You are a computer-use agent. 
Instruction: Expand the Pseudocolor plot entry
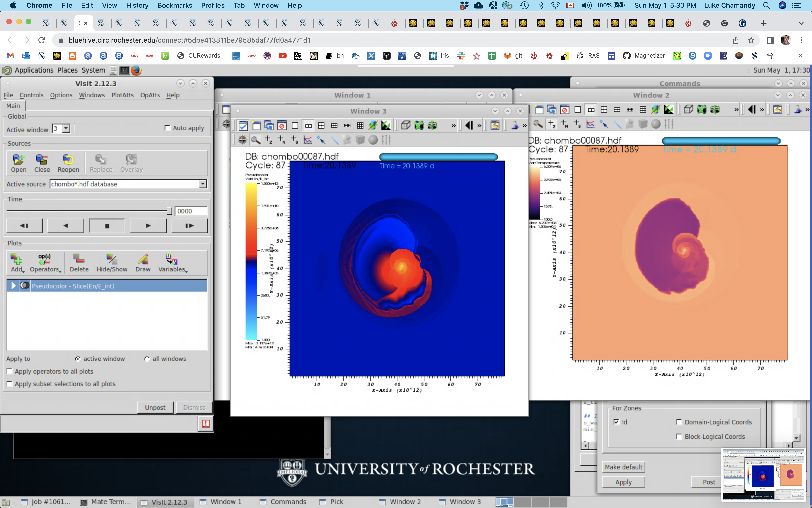click(x=14, y=286)
